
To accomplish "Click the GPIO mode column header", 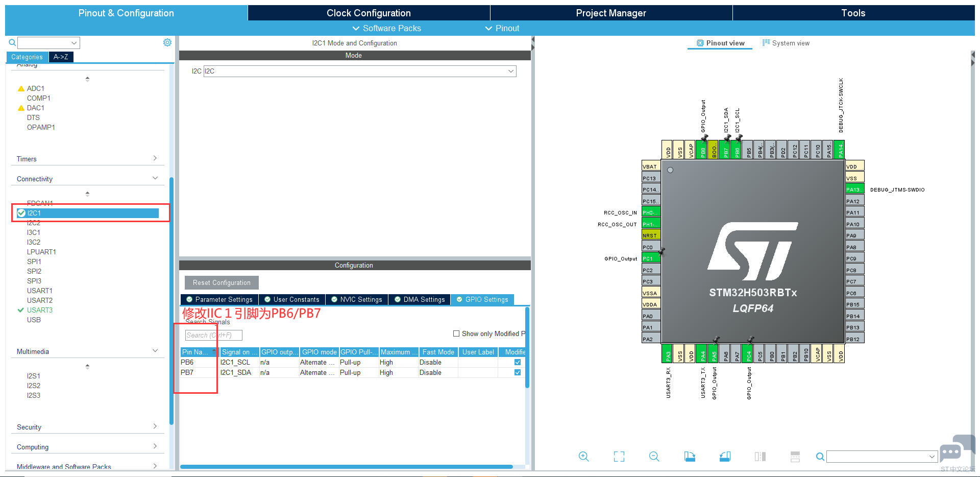I will [x=320, y=352].
